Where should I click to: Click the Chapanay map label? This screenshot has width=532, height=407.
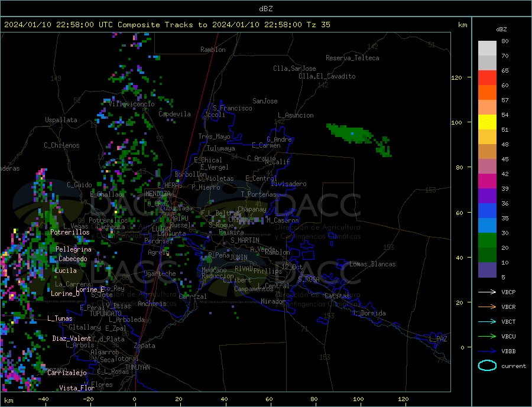pyautogui.click(x=252, y=209)
